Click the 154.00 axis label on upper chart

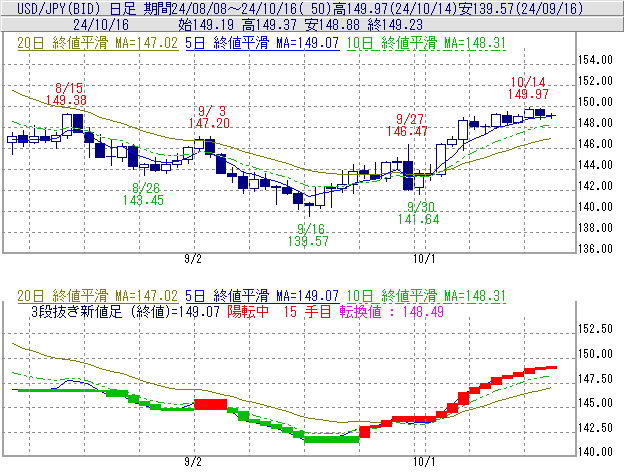point(595,60)
